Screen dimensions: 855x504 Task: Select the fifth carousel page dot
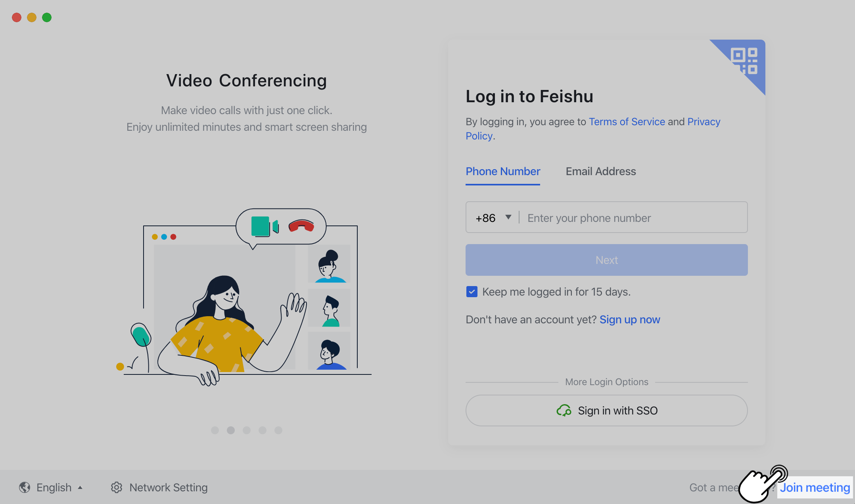click(x=278, y=430)
